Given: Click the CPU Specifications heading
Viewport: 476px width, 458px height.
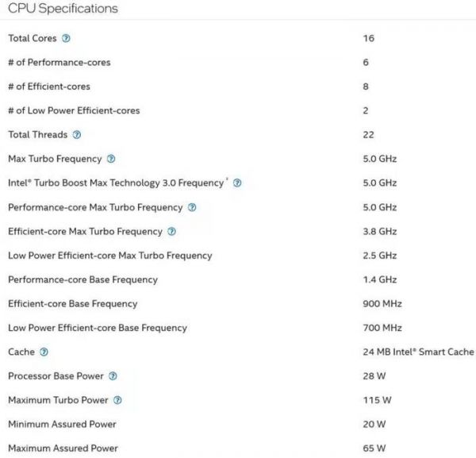Looking at the screenshot, I should [63, 9].
